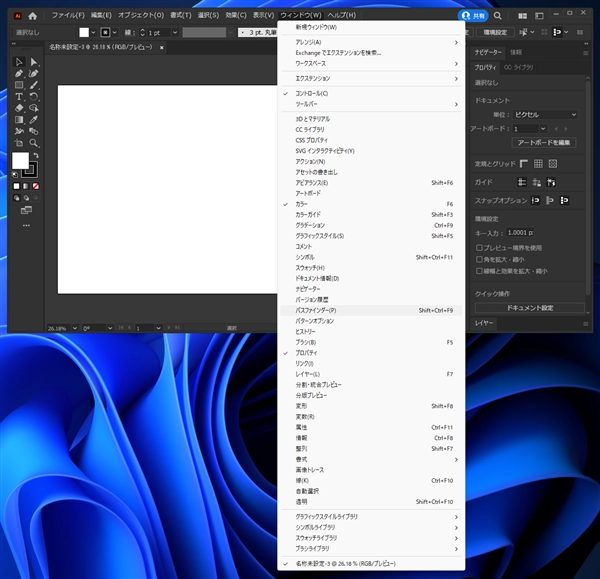Select the Artboard tool

click(19, 143)
